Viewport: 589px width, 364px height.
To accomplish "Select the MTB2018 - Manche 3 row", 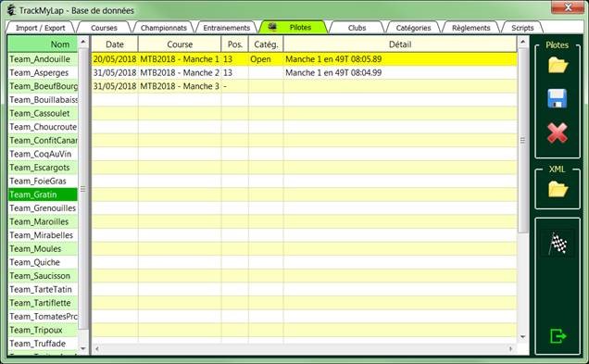I will point(305,86).
